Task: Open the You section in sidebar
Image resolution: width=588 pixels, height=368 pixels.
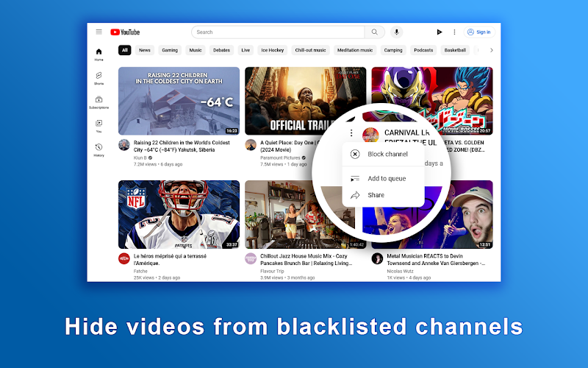Action: pyautogui.click(x=98, y=126)
